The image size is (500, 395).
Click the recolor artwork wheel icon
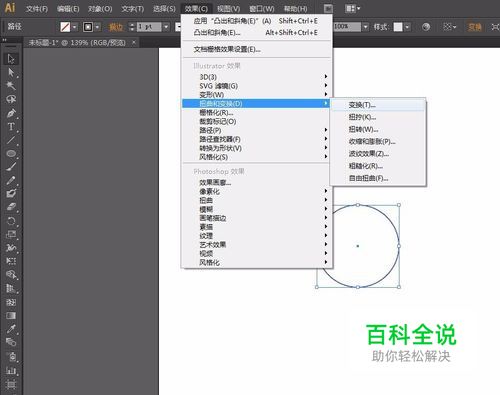[x=426, y=27]
